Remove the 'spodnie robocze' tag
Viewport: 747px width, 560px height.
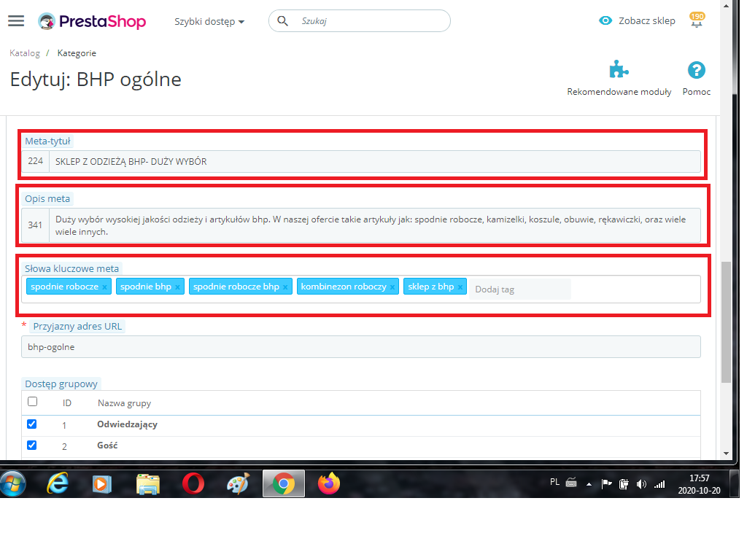point(104,287)
